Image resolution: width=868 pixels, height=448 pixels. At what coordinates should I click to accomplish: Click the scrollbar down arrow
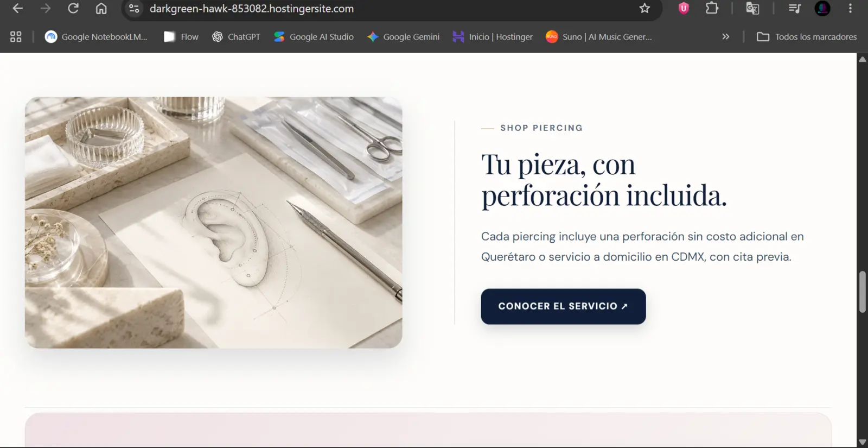[x=863, y=442]
